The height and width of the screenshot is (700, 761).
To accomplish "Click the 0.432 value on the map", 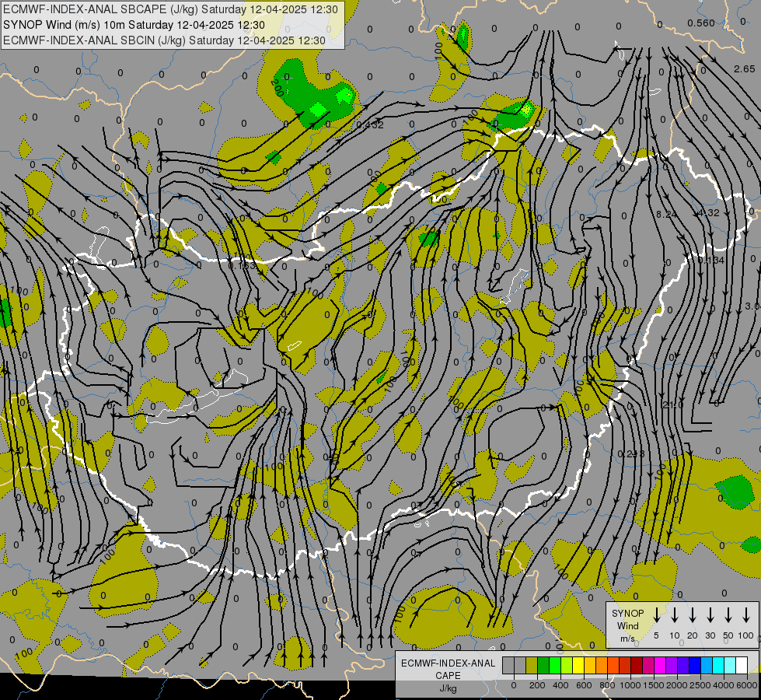I will click(370, 125).
